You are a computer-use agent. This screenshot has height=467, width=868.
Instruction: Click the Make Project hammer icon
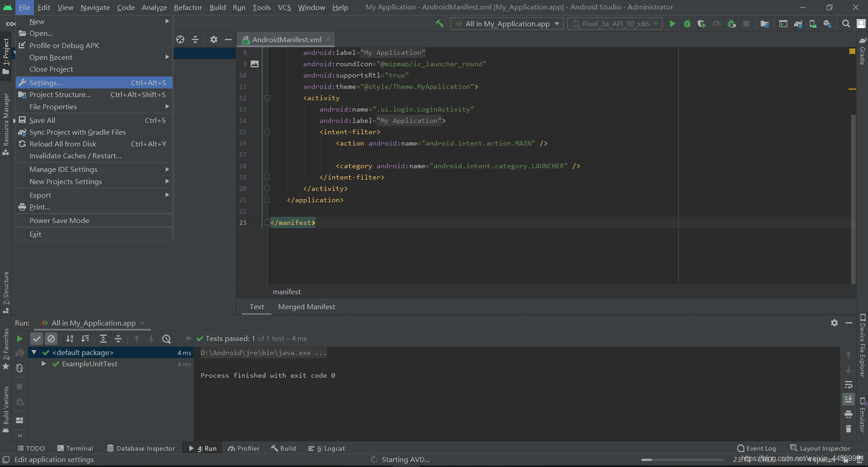pyautogui.click(x=439, y=24)
